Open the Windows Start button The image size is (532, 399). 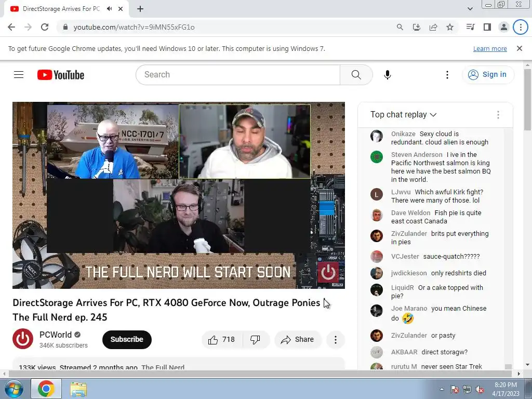13,389
